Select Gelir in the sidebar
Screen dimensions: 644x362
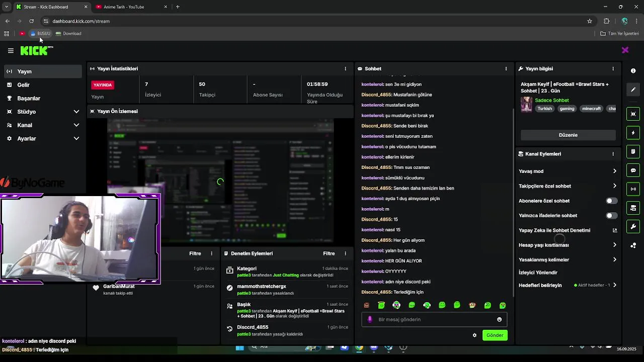(43, 85)
